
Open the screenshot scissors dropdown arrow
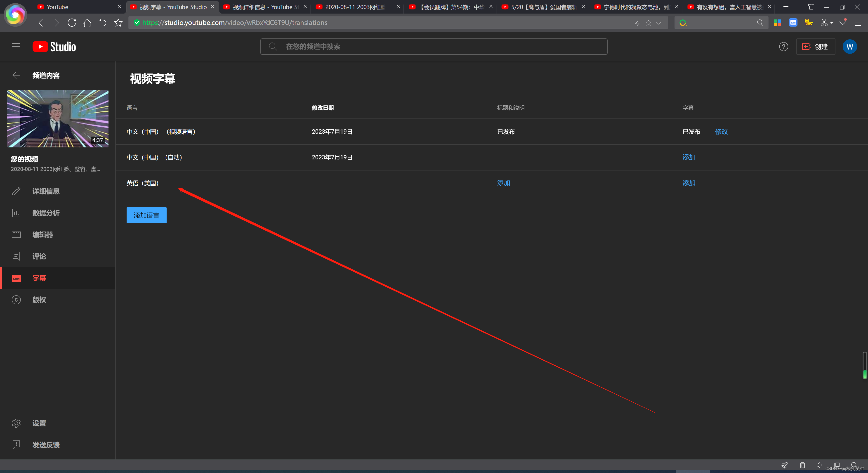pos(832,23)
